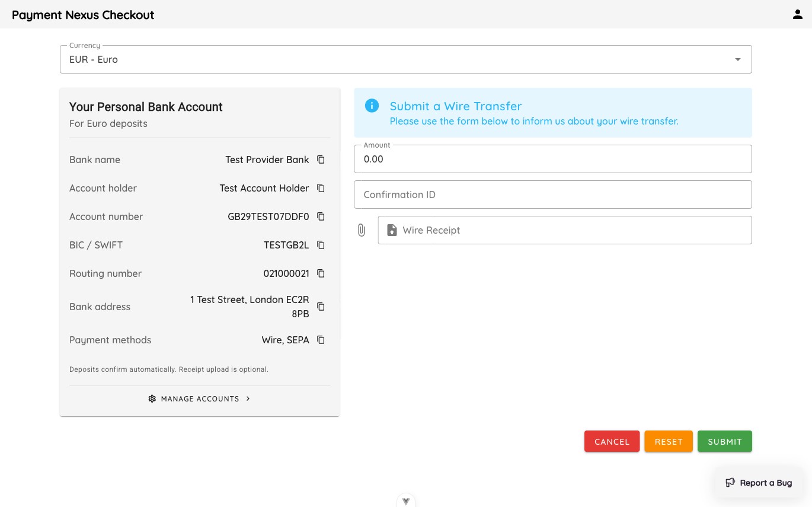Click the TESTGB2L code text
This screenshot has width=812, height=507.
coord(286,245)
